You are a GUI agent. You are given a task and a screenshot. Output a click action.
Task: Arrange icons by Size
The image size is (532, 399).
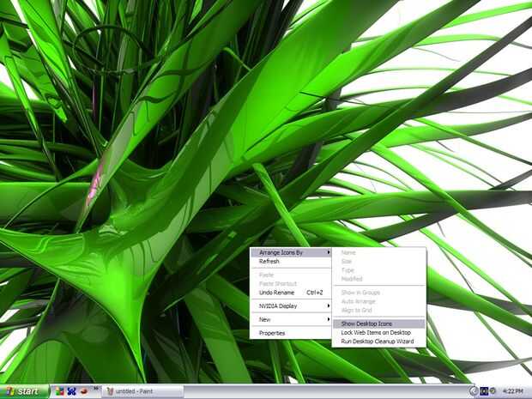tap(378, 261)
